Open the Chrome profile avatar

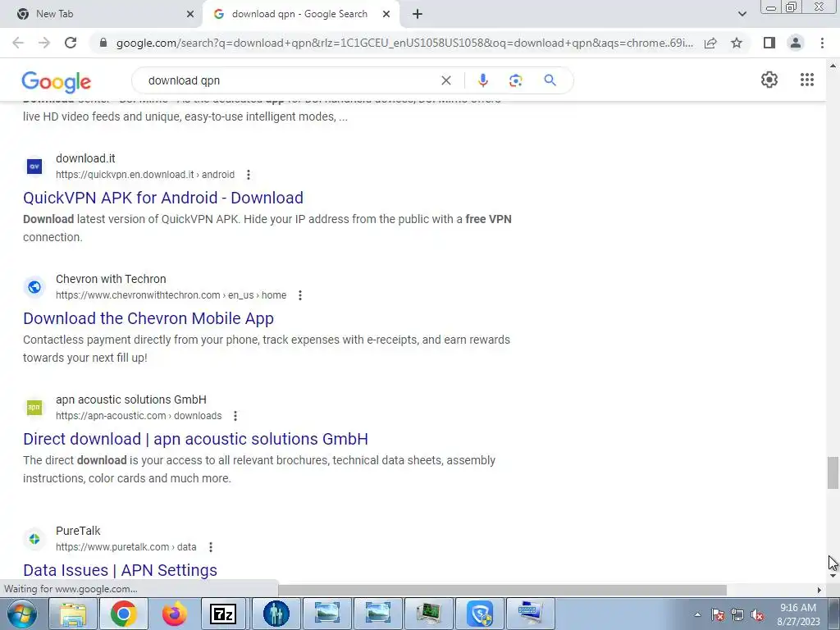click(796, 43)
